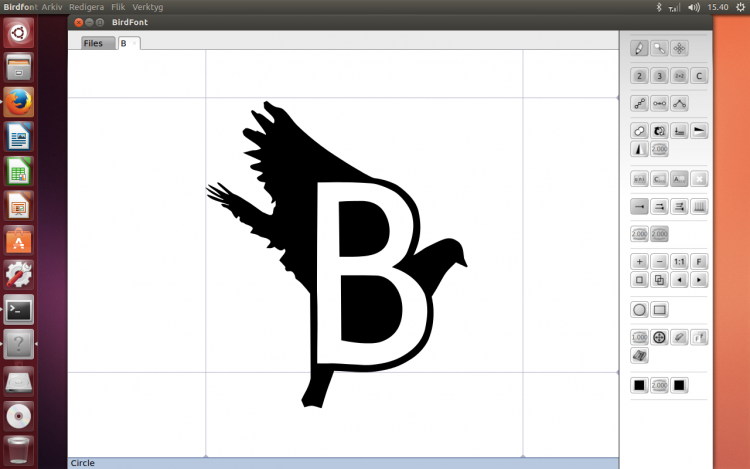Click the 1.000 value next to crosshair icon

[x=639, y=338]
